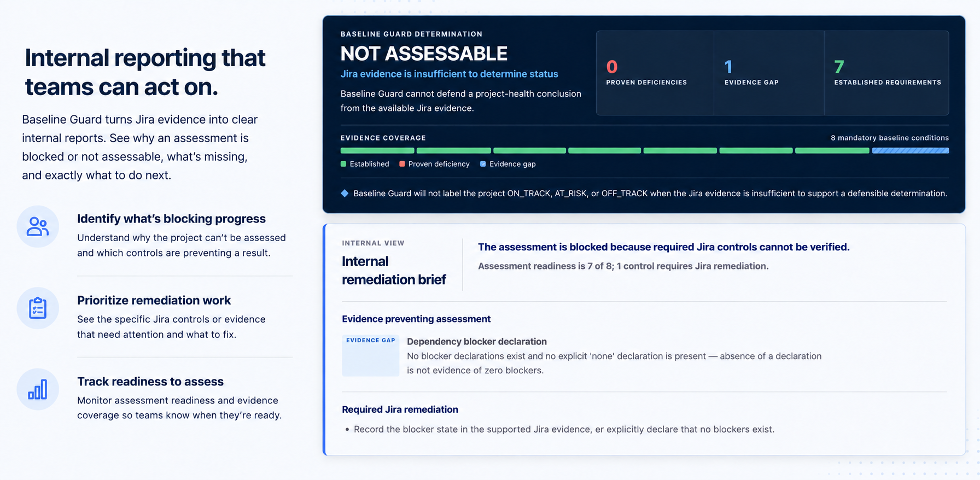
Task: Open the Proven Deficiencies stat card
Action: [x=655, y=73]
